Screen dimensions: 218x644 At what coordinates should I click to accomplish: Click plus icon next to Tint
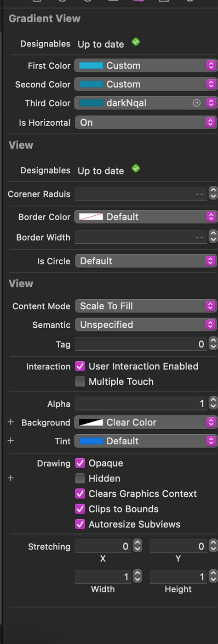[11, 441]
